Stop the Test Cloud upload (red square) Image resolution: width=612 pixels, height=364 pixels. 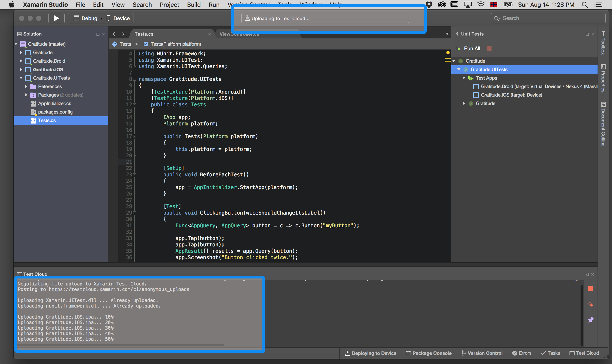coord(591,289)
